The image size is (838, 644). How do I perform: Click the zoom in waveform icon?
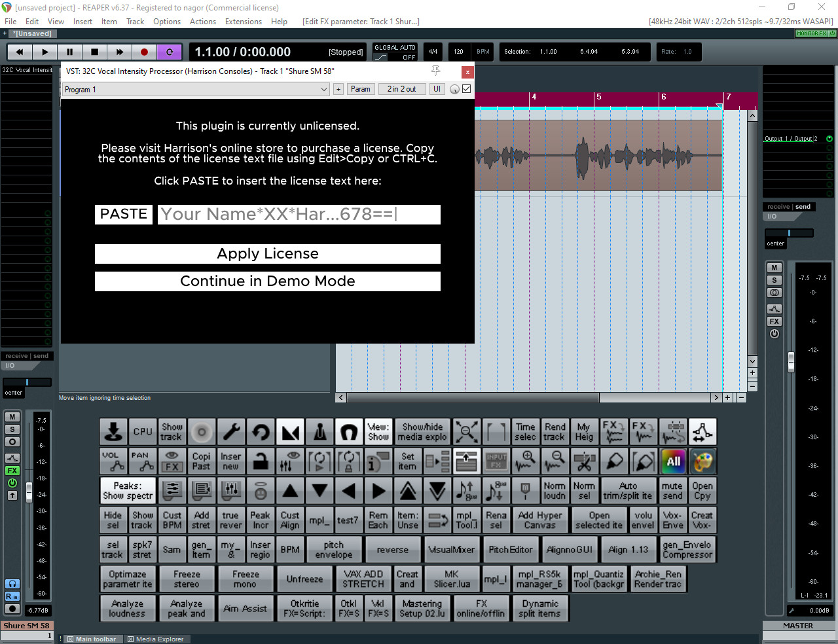point(525,461)
